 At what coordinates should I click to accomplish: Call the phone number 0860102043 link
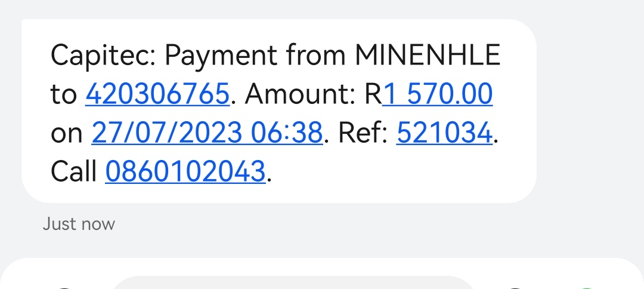pyautogui.click(x=185, y=171)
